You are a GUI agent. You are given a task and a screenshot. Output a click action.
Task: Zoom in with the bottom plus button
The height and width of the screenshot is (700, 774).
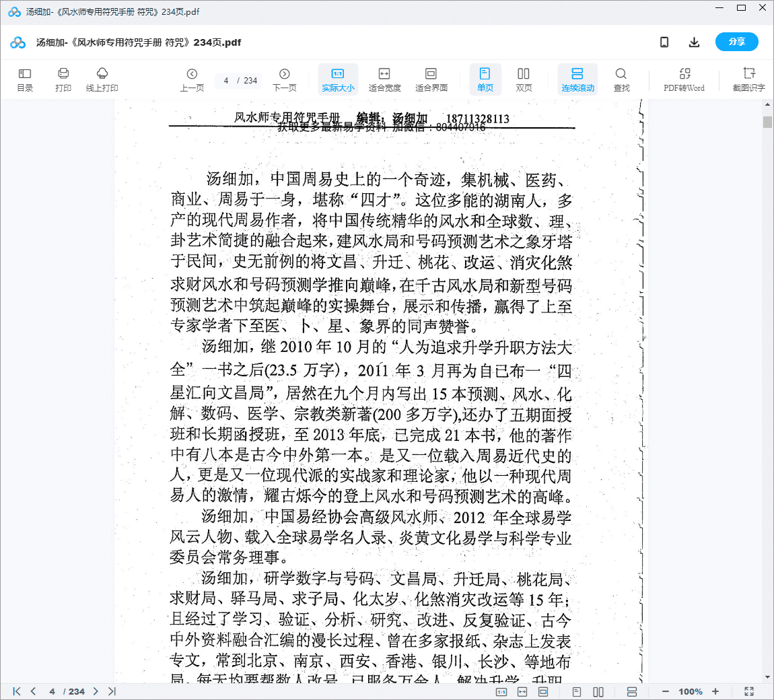point(715,691)
